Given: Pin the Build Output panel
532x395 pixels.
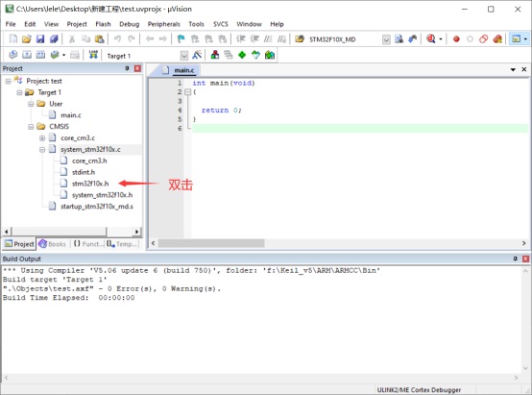Looking at the screenshot, I should (516, 259).
